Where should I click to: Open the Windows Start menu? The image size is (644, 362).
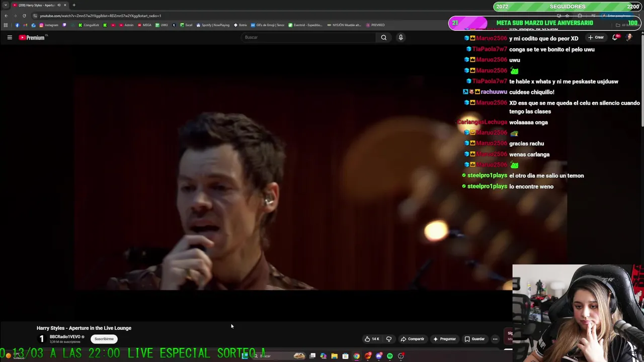[245, 356]
